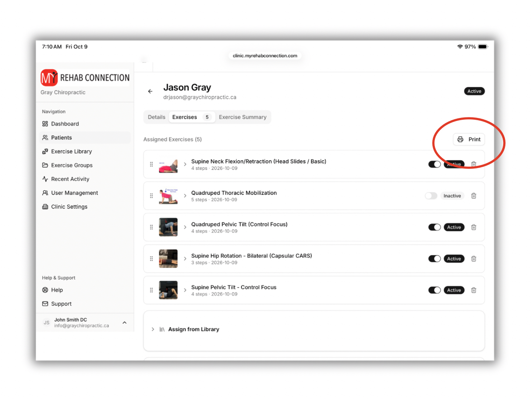The image size is (532, 399).
Task: Click drag handle of Quadruped Thoracic Mobilization row
Action: [151, 196]
